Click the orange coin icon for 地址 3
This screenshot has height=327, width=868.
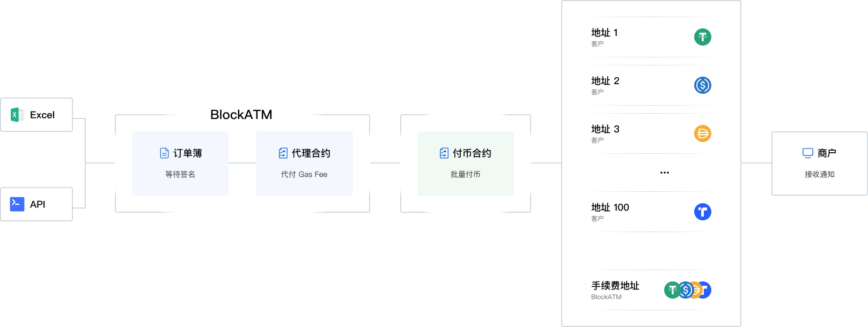(703, 133)
